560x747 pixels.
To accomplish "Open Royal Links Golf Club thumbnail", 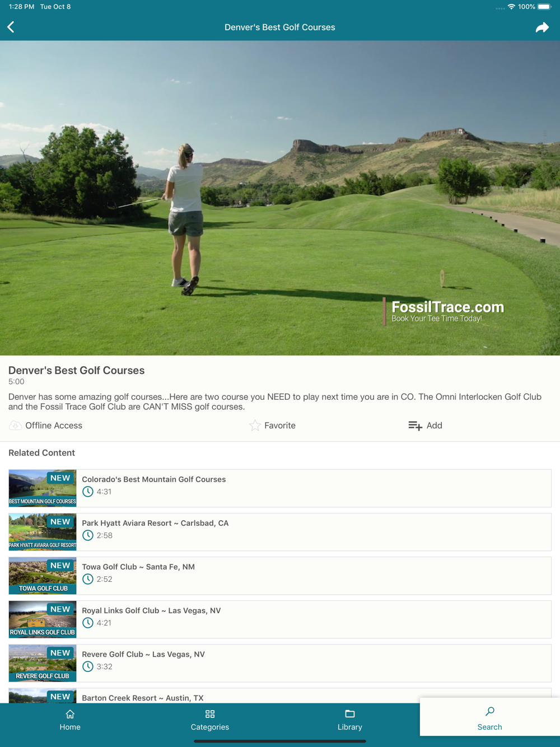I will point(43,619).
